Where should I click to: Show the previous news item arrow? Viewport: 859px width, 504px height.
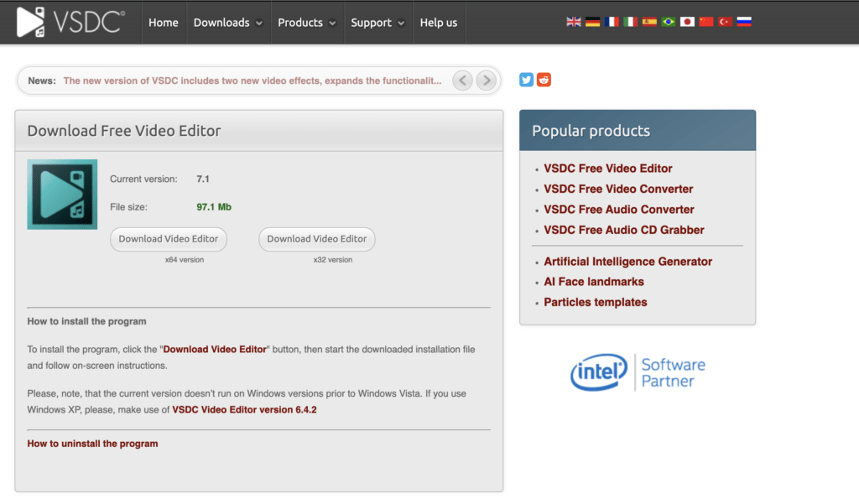click(463, 81)
